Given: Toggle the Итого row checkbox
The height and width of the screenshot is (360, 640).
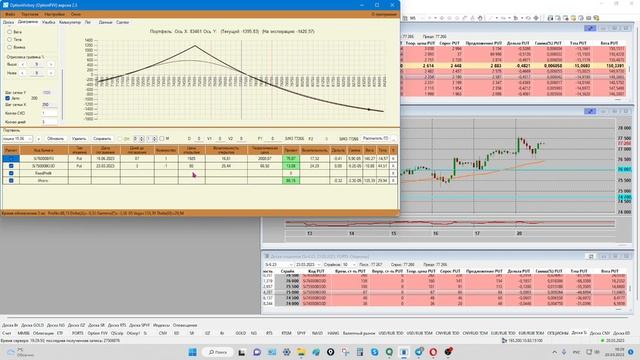Looking at the screenshot, I should coord(11,180).
